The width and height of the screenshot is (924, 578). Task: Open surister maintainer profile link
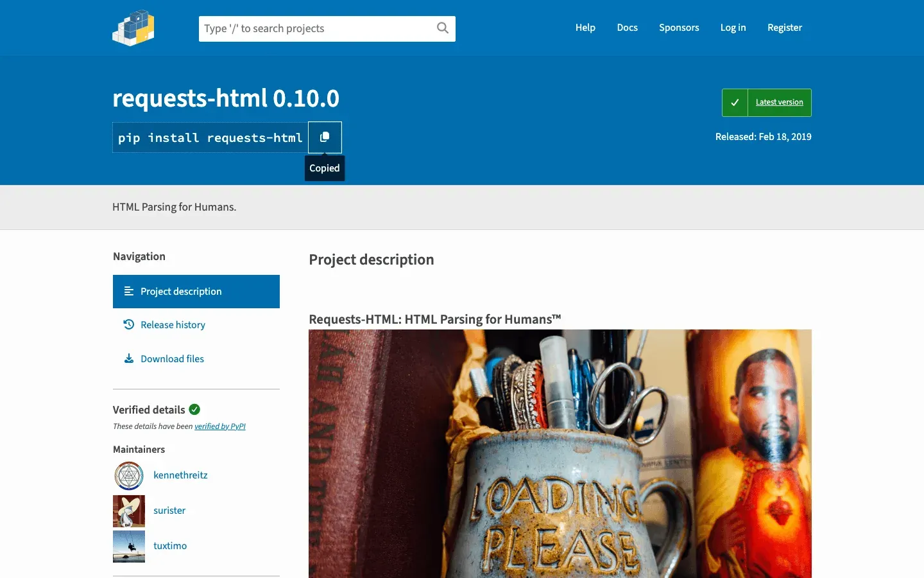[x=169, y=511]
